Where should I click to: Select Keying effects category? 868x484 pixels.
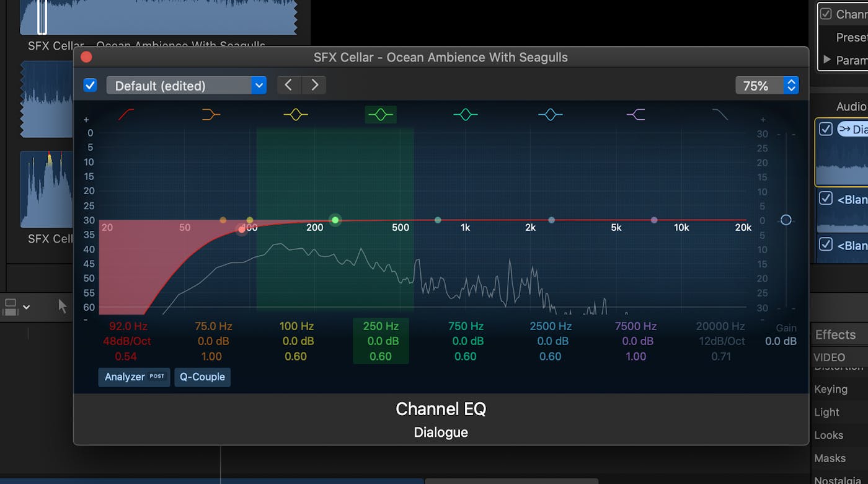(x=830, y=389)
